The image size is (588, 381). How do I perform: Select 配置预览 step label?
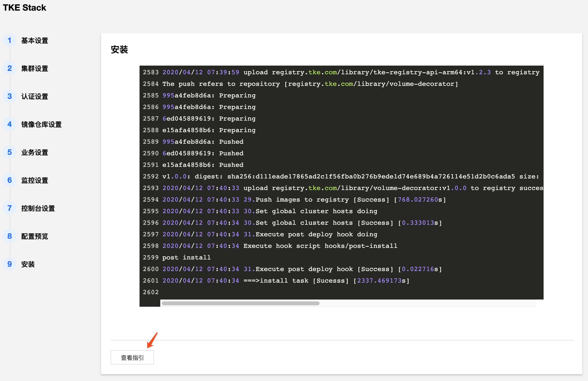pyautogui.click(x=35, y=236)
